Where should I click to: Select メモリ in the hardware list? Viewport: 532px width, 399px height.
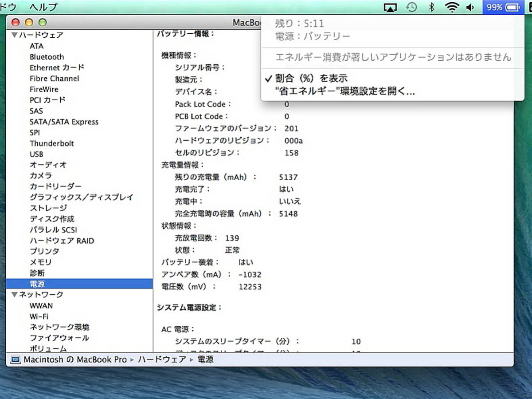tap(41, 262)
